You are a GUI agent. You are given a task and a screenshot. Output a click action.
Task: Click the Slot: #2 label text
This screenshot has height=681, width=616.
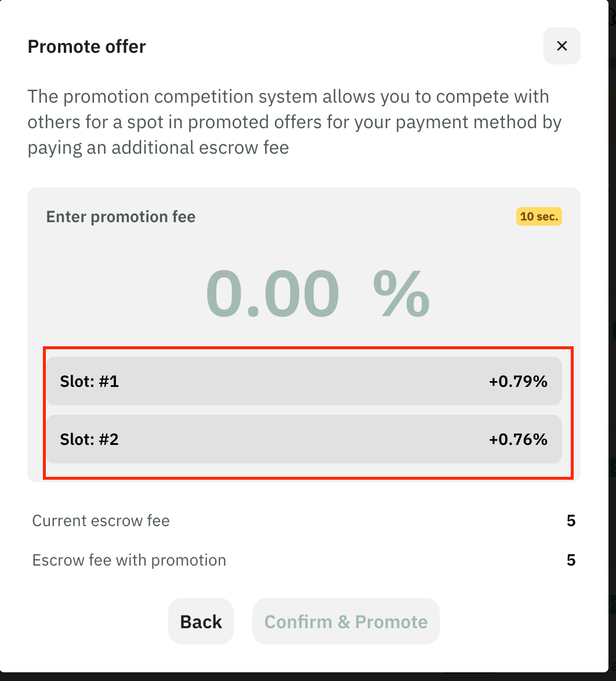point(89,439)
